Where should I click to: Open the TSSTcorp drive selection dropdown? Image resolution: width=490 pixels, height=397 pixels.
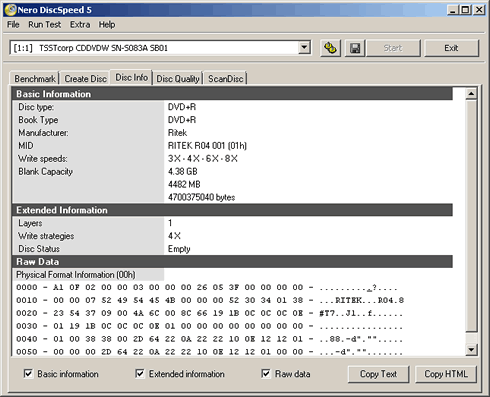pos(304,48)
